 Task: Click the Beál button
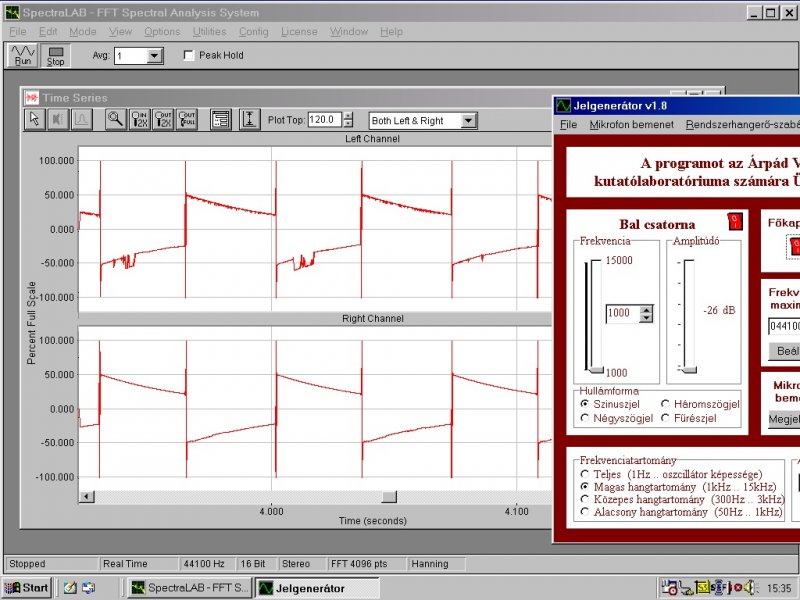[x=785, y=351]
